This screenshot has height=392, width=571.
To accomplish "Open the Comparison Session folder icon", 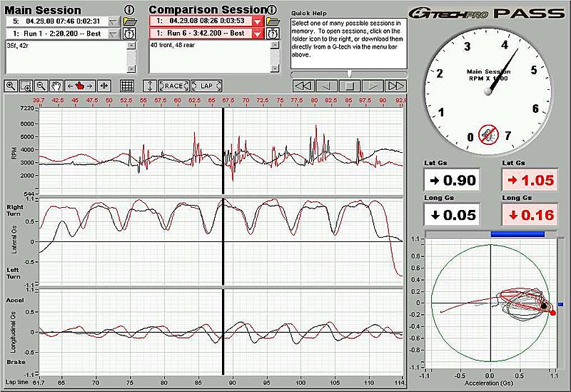I will (x=273, y=21).
